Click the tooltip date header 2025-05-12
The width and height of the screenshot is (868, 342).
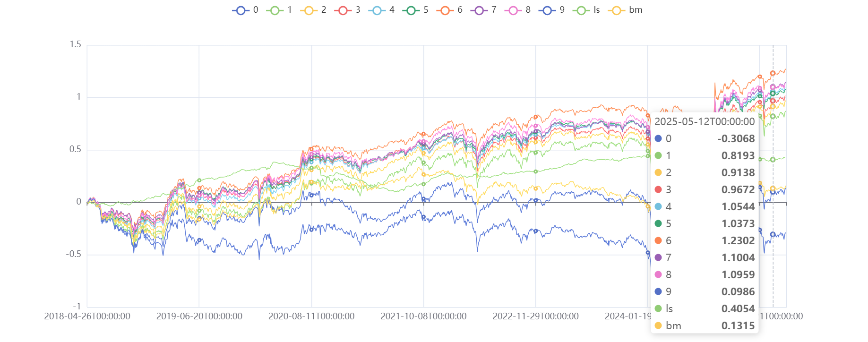click(x=704, y=121)
